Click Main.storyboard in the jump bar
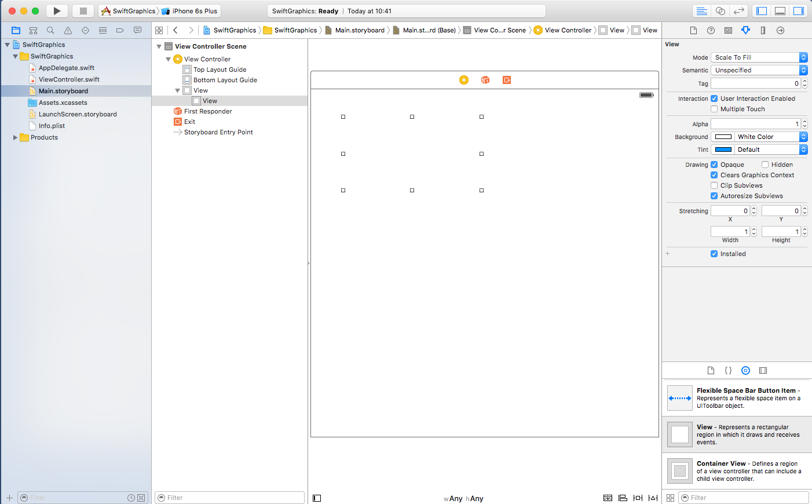This screenshot has height=504, width=812. [x=359, y=30]
